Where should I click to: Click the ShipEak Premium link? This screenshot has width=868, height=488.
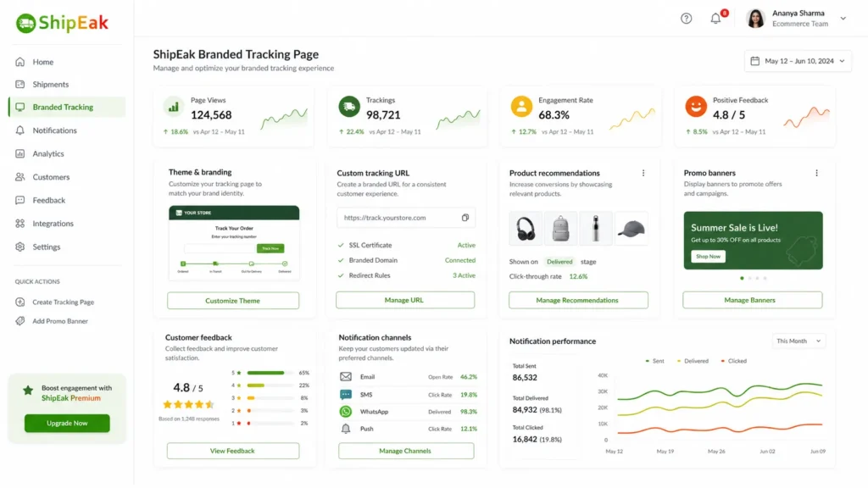pos(71,398)
